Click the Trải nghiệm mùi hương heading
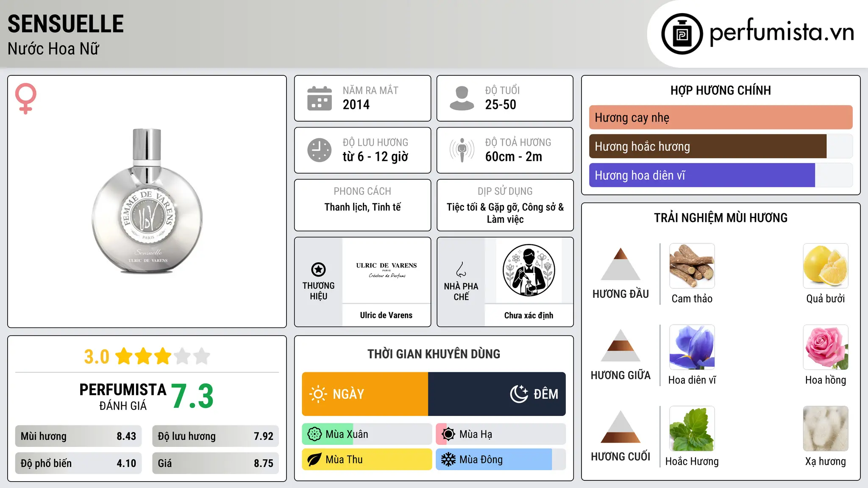 pos(721,218)
